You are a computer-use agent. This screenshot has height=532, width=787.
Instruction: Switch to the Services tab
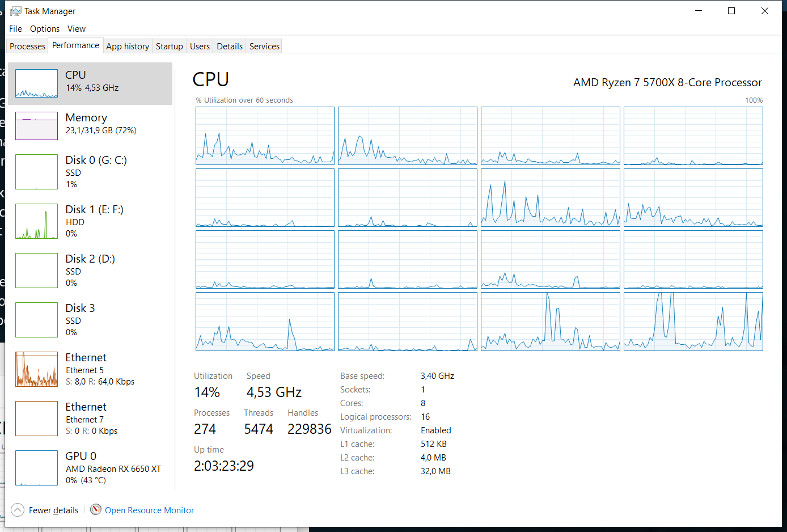264,47
